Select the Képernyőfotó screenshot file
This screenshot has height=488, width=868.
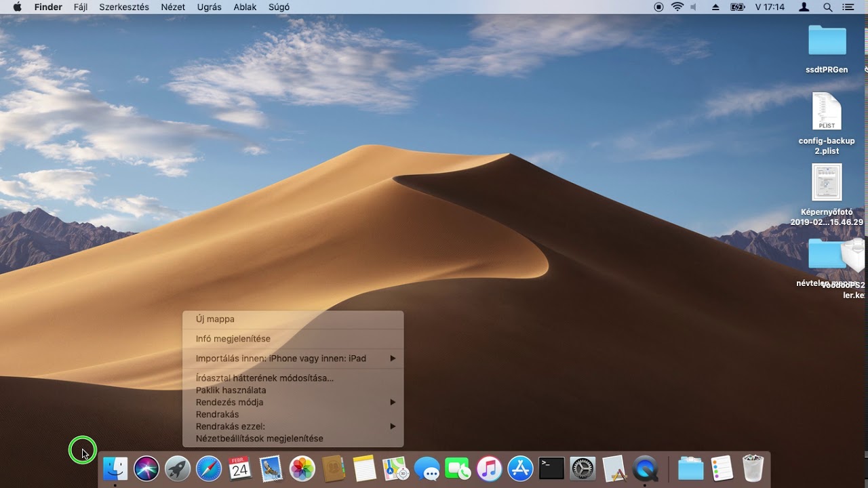pos(827,195)
